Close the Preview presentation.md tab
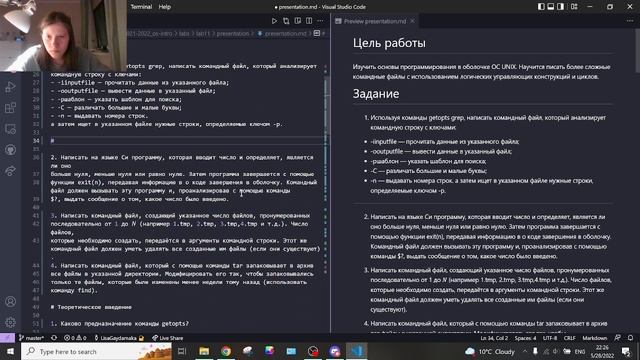Viewport: 640px width, 360px height. pyautogui.click(x=413, y=21)
